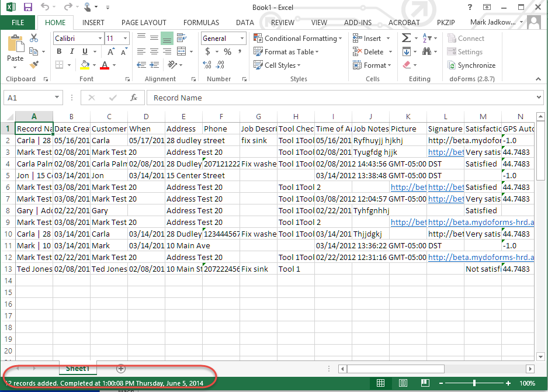Click the Redo arrow icon

coord(68,6)
